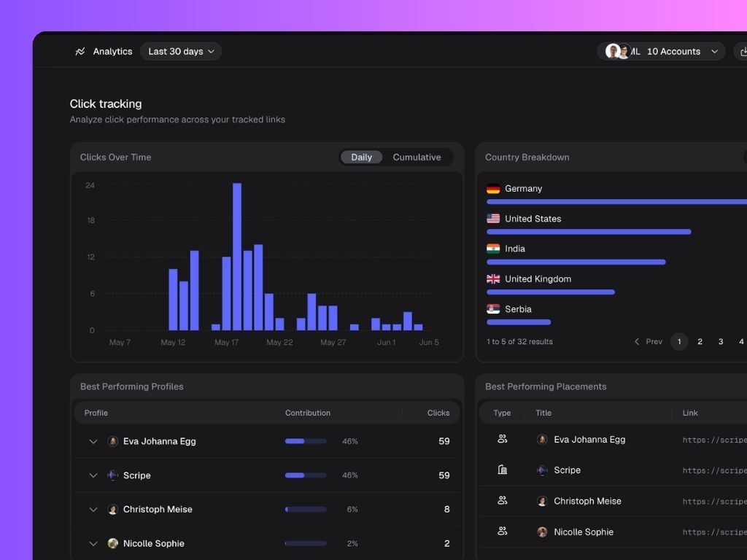Image resolution: width=747 pixels, height=560 pixels.
Task: Click the 6% contribution for Christoph Meise
Action: coord(352,510)
